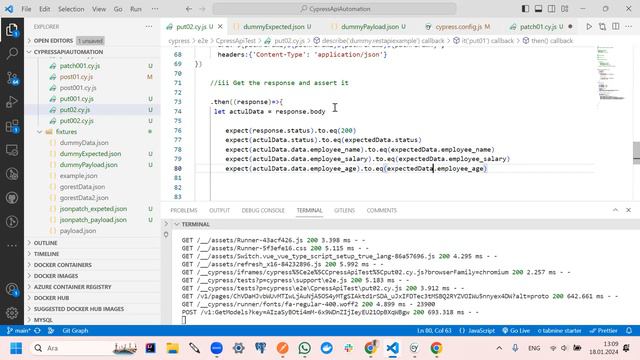640x360 pixels.
Task: Expand the OUTLINE section
Action: pos(45,243)
